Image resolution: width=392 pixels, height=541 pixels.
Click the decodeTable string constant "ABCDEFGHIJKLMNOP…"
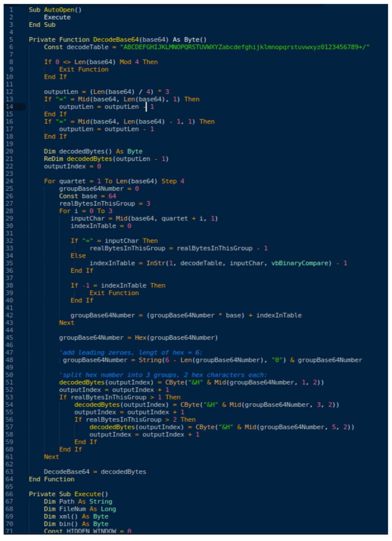click(x=245, y=47)
